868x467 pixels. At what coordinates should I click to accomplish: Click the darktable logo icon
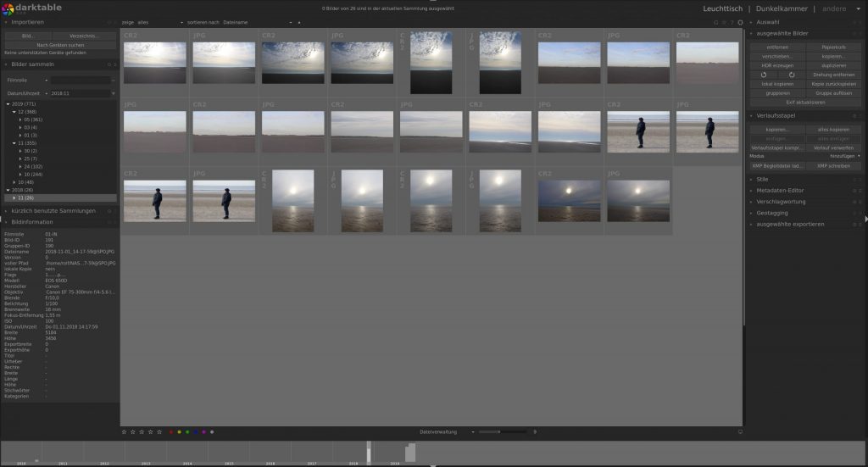7,8
